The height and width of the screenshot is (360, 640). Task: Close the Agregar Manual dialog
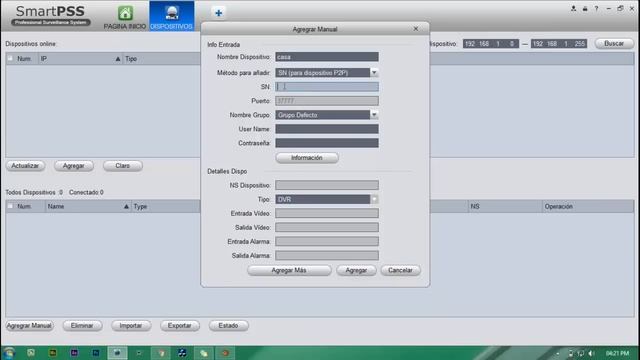416,29
